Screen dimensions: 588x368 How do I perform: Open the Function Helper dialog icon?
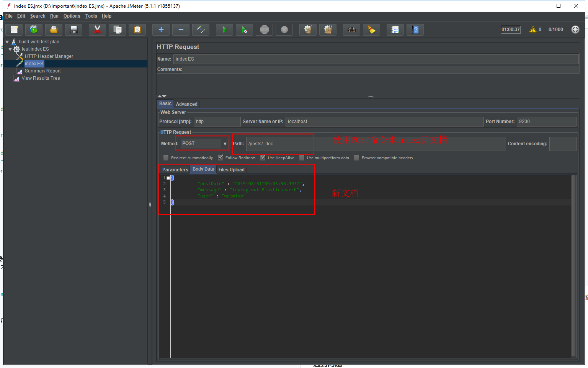click(395, 30)
